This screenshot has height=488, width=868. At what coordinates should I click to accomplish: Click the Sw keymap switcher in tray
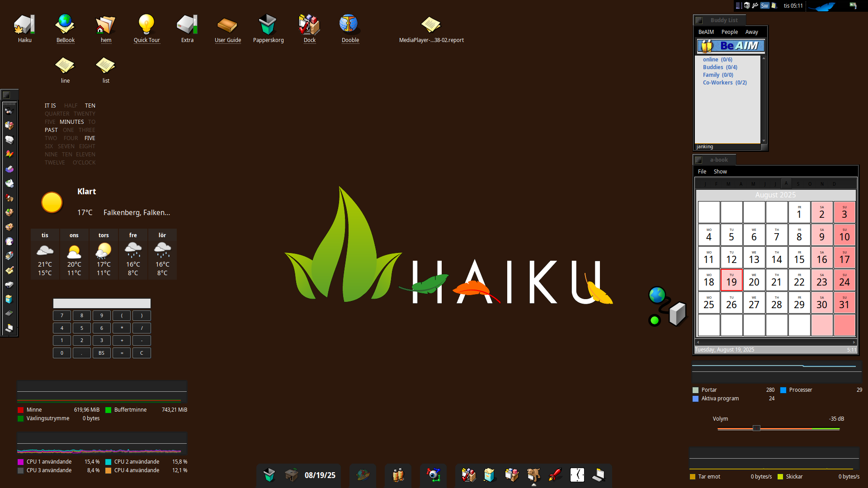(764, 6)
